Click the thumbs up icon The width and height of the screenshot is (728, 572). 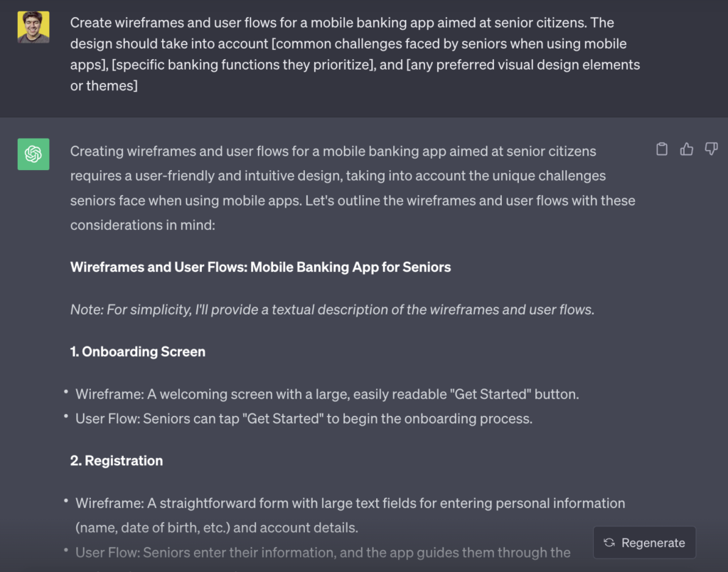coord(686,149)
